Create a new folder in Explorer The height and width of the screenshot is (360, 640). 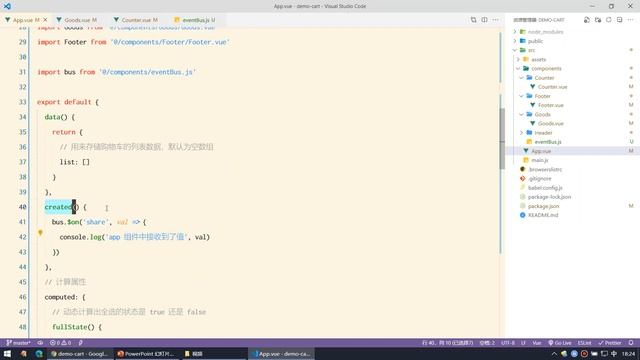[598, 20]
